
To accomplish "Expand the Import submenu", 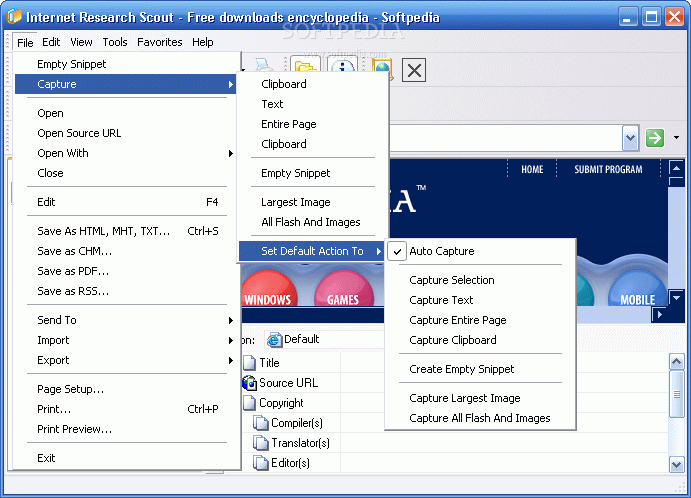I will pyautogui.click(x=126, y=340).
